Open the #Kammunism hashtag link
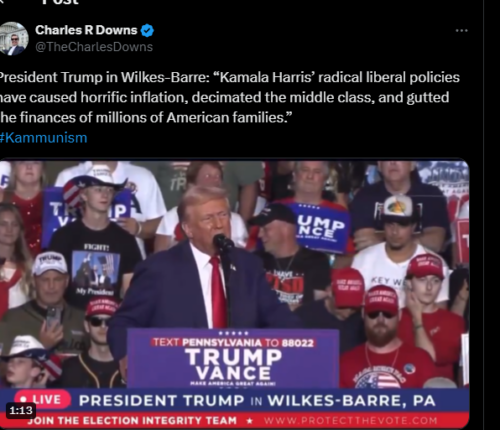The height and width of the screenshot is (430, 500). click(x=43, y=138)
